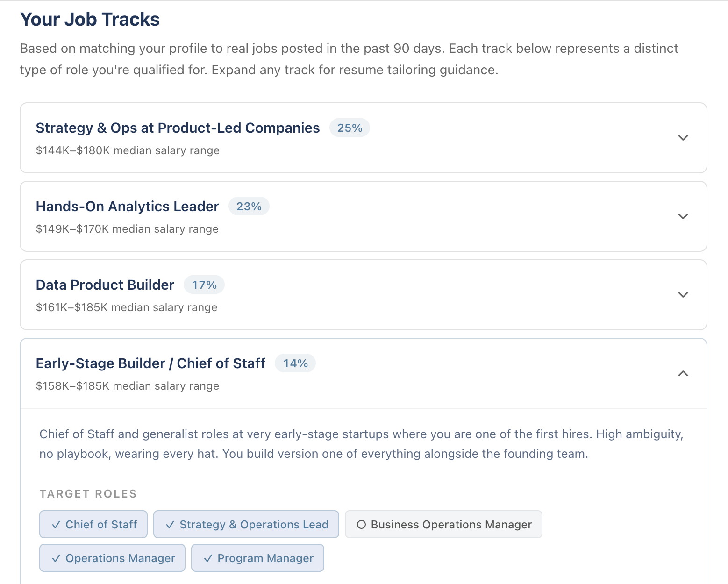Viewport: 728px width, 584px height.
Task: Click the checkmark icon on Chief of Staff
Action: [x=56, y=525]
